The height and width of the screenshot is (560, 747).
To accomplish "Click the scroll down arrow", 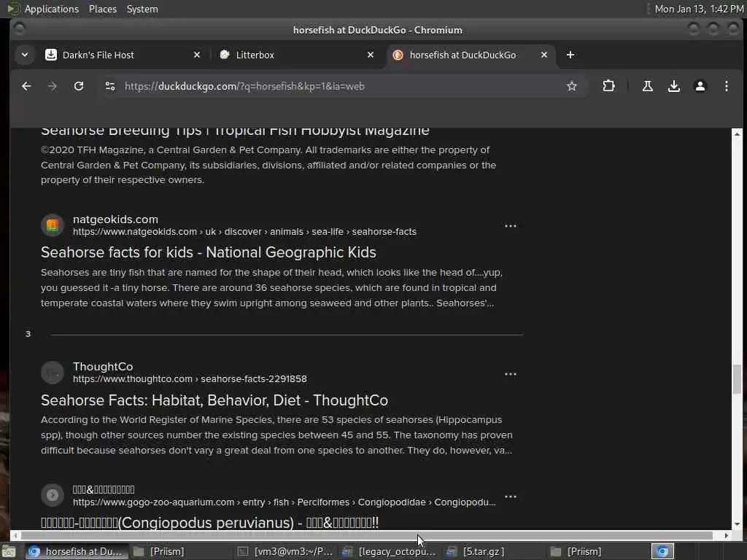I will click(x=737, y=524).
